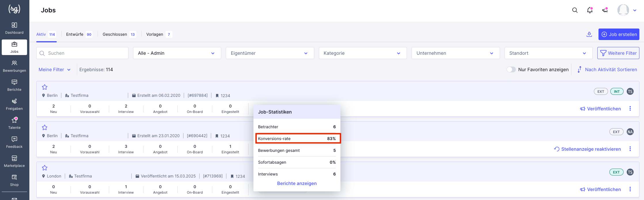This screenshot has width=644, height=200.
Task: Switch to the Aktiv tab
Action: tap(46, 34)
